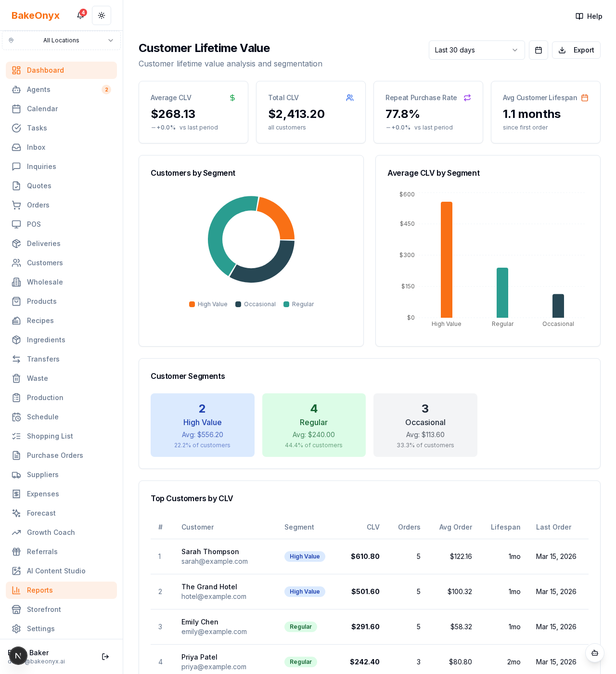The width and height of the screenshot is (616, 674).
Task: Click the $610.80 CLV value
Action: click(x=365, y=557)
